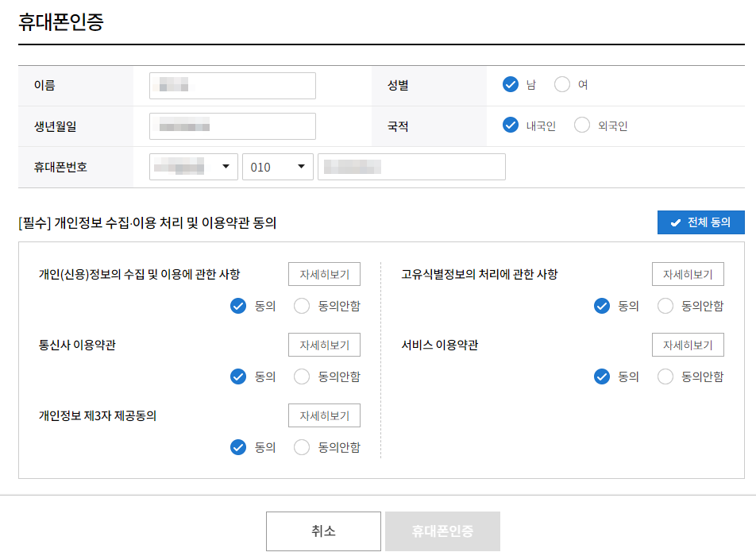Click the 전체 동의 agree-all button
Viewport: 756px width, 556px height.
[700, 222]
